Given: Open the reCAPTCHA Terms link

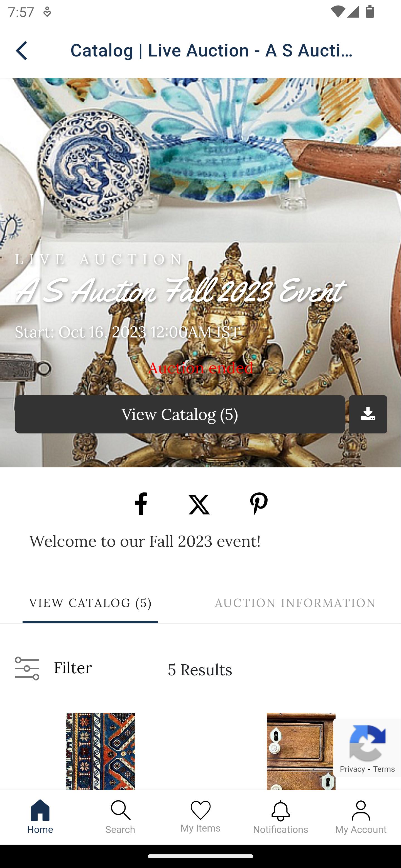Looking at the screenshot, I should pyautogui.click(x=384, y=769).
